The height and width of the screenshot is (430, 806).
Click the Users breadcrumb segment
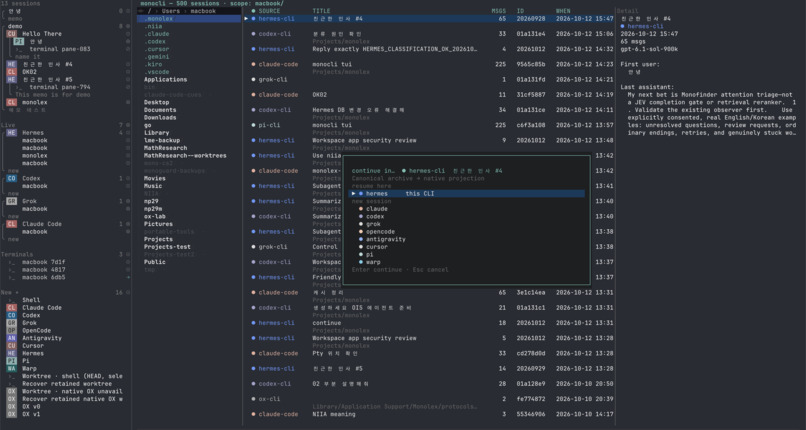(171, 11)
